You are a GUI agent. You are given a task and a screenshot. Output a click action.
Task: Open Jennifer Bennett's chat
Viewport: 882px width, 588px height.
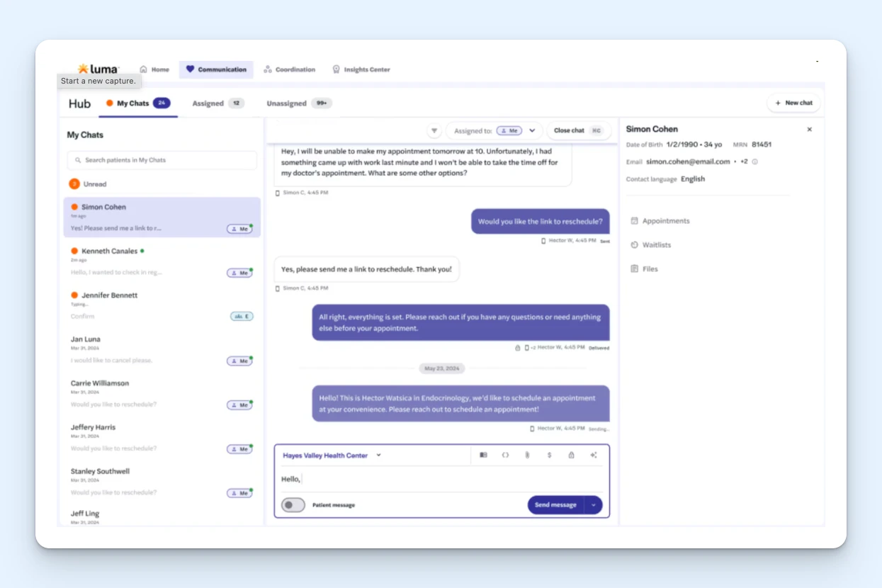click(x=162, y=305)
